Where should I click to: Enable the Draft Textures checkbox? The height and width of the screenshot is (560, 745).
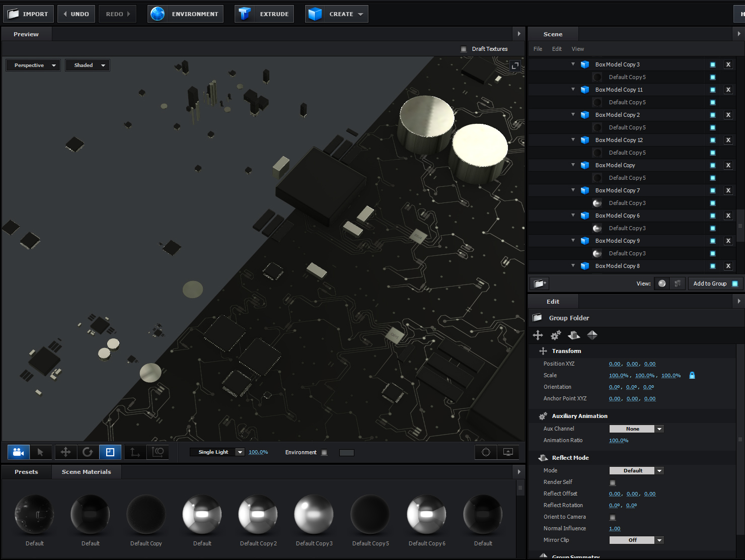coord(464,49)
